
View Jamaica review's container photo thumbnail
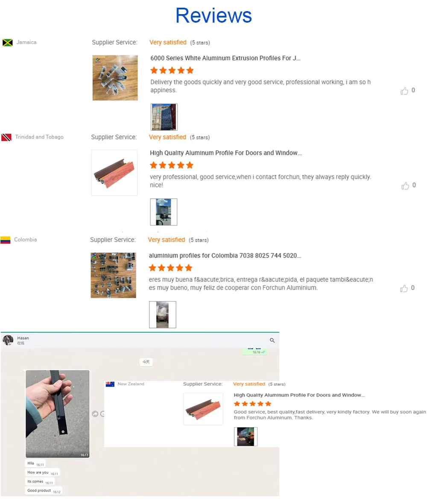164,117
